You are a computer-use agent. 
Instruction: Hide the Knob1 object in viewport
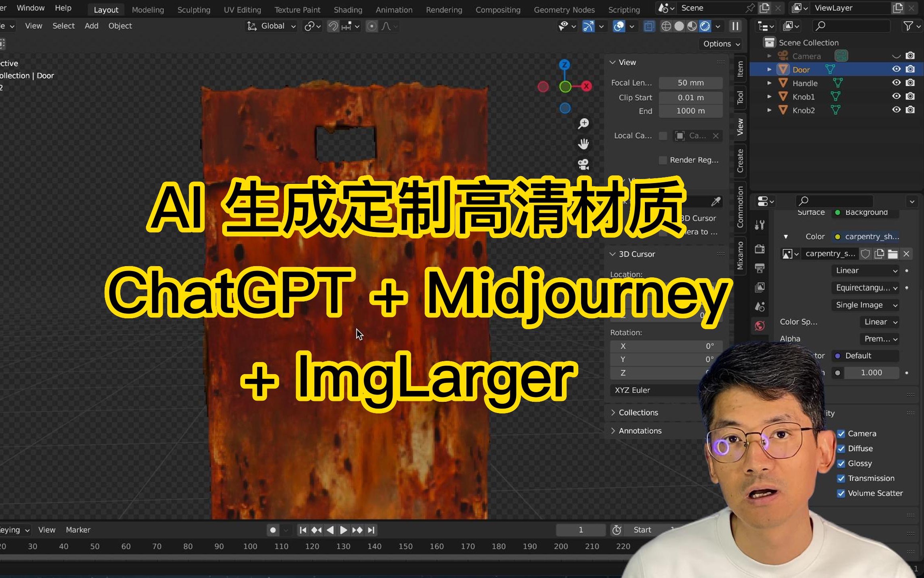click(896, 96)
